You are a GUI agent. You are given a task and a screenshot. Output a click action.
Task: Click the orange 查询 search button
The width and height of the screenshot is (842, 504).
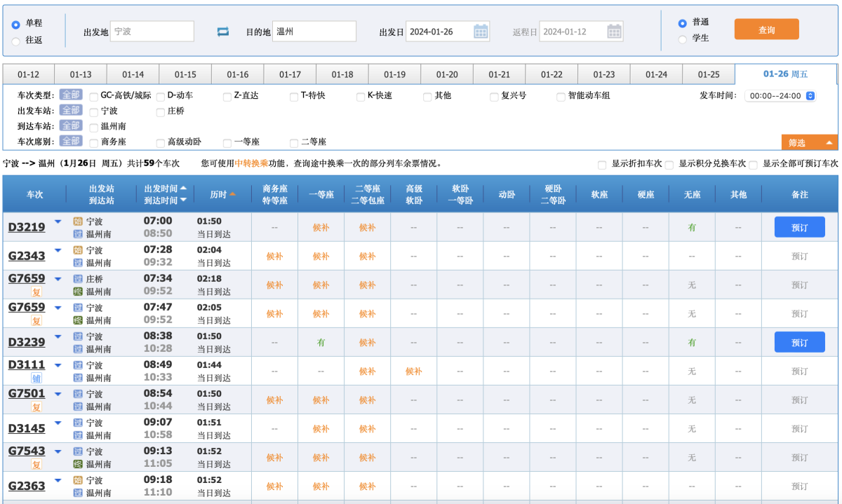coord(767,29)
